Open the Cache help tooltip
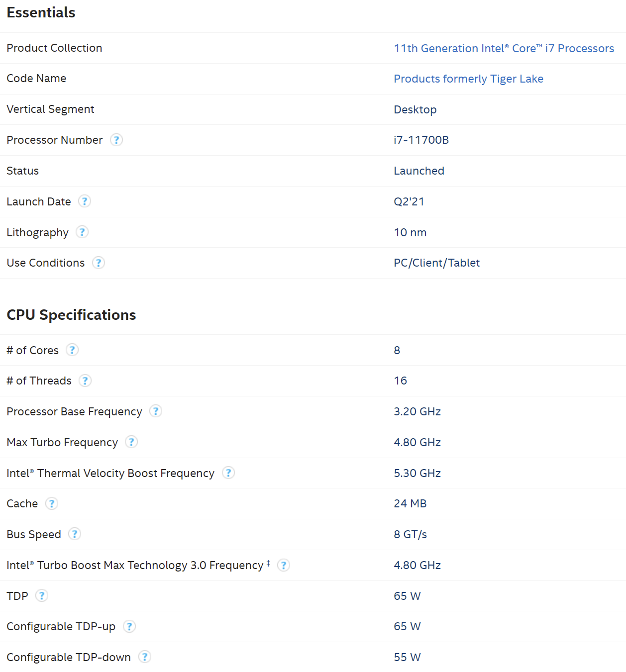 pos(52,503)
